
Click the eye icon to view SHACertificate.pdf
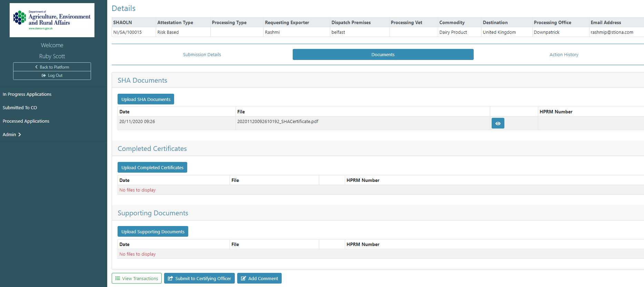(x=497, y=123)
